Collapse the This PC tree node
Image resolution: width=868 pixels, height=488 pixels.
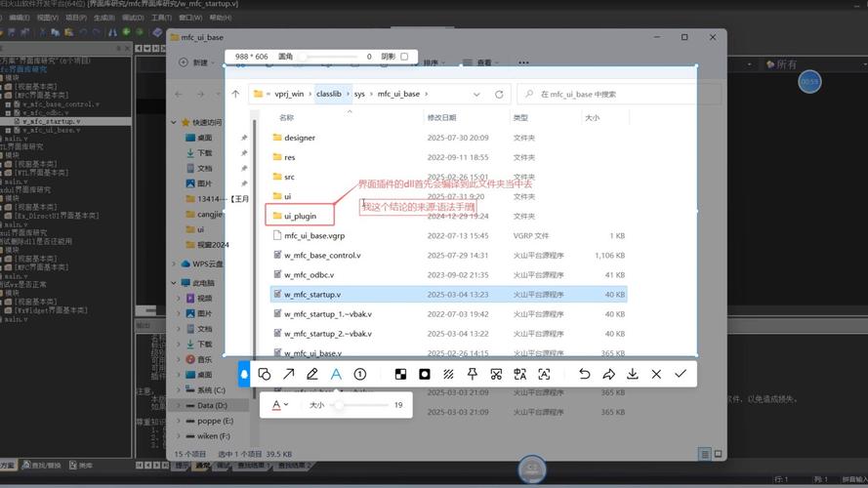tap(174, 283)
